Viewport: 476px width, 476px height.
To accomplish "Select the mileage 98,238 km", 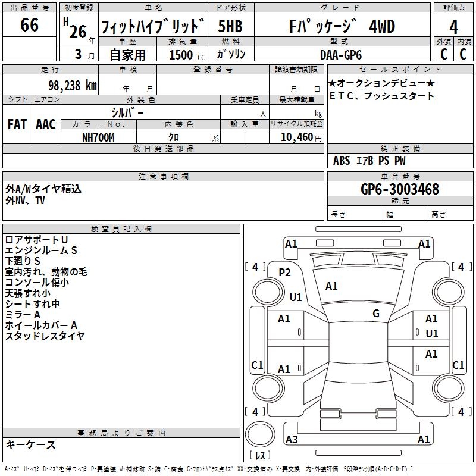I will pyautogui.click(x=73, y=86).
